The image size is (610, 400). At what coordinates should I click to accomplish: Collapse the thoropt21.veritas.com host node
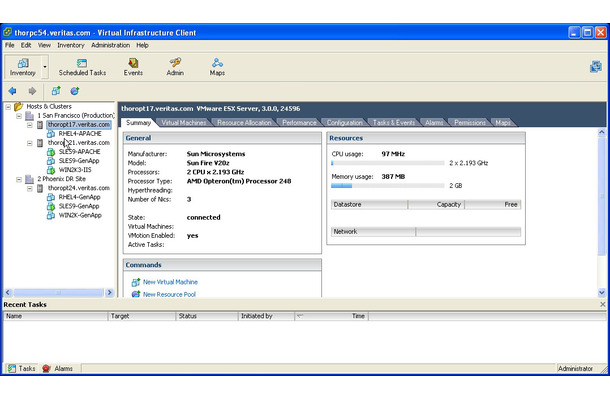tap(30, 143)
